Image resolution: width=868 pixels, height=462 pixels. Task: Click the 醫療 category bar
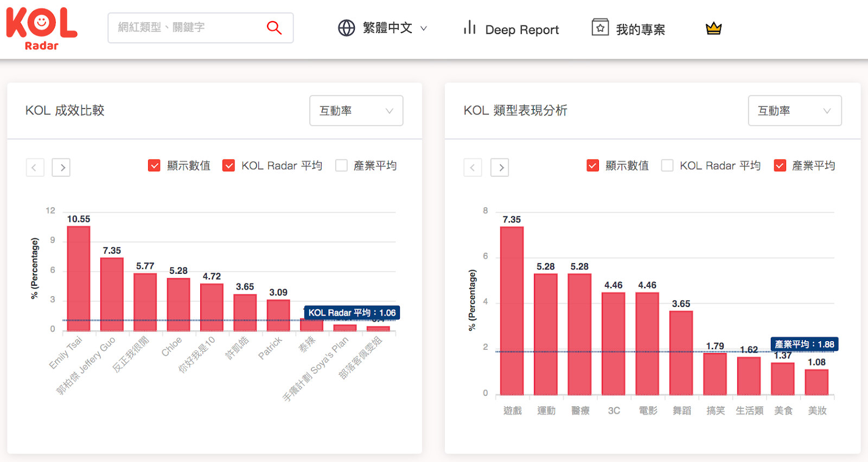(579, 335)
